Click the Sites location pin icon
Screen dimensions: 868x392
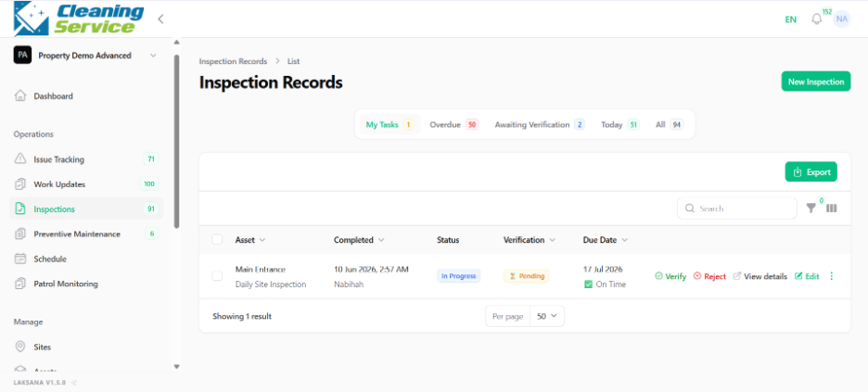tap(20, 348)
